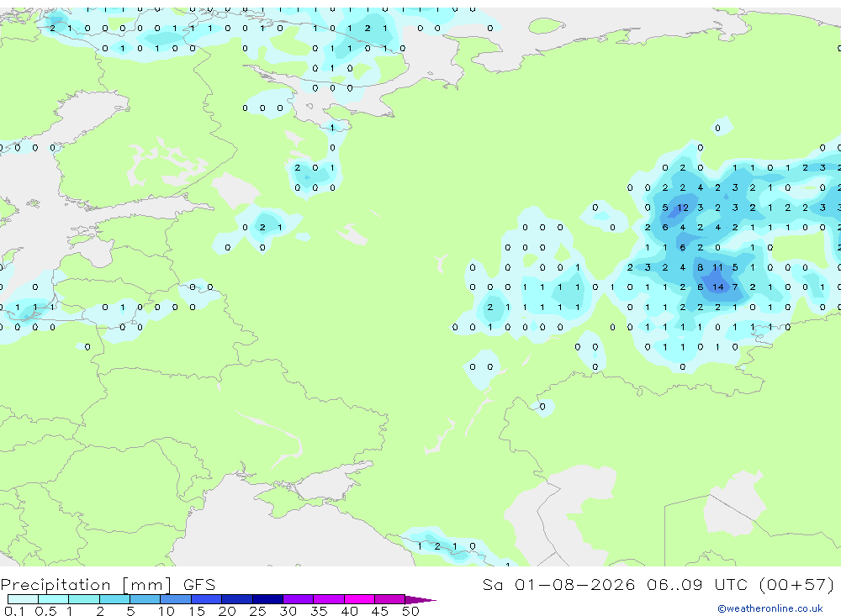Click the '7' precipitation value on the map
The width and height of the screenshot is (841, 616).
735,287
